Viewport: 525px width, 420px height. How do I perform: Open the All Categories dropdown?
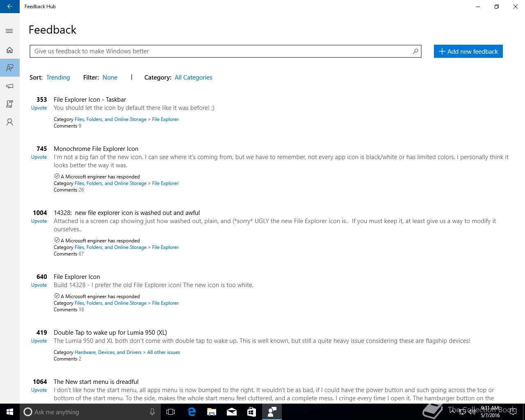click(194, 78)
